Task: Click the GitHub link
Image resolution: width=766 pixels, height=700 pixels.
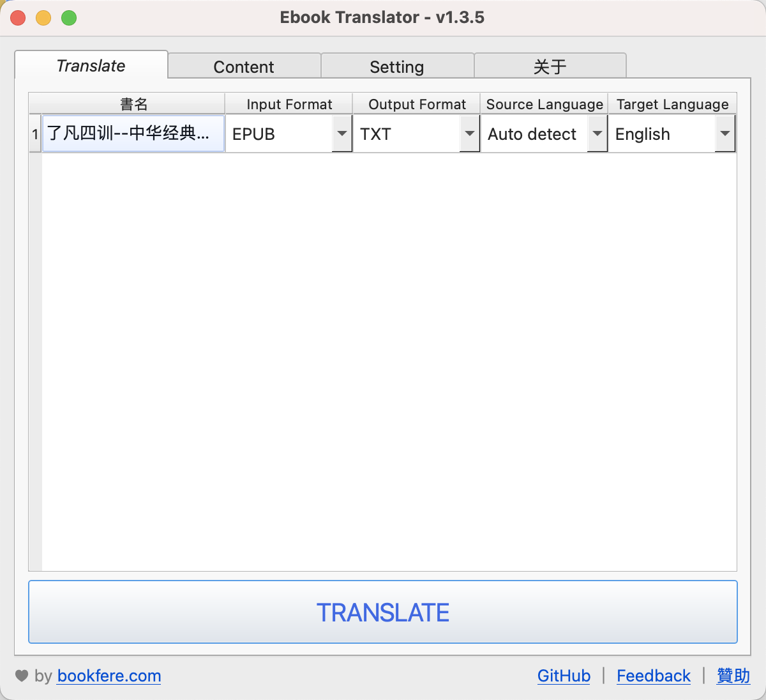Action: 564,676
